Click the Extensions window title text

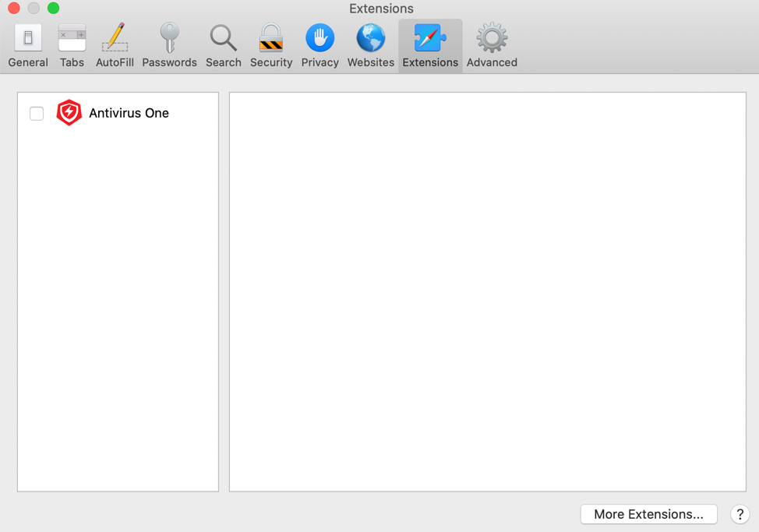point(381,9)
